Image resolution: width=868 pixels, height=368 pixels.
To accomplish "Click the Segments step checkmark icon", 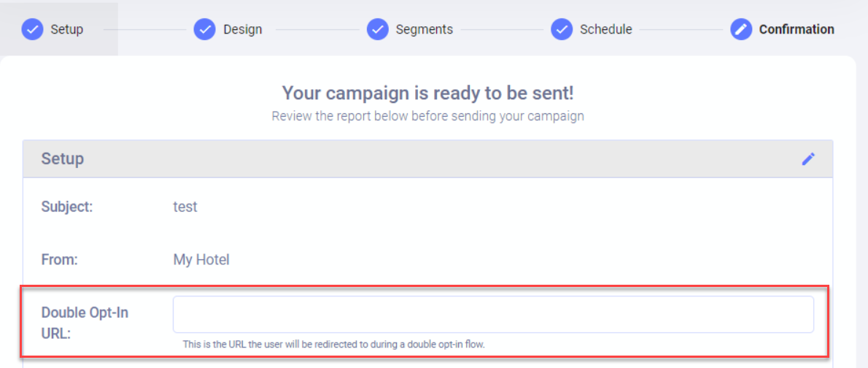I will click(377, 29).
